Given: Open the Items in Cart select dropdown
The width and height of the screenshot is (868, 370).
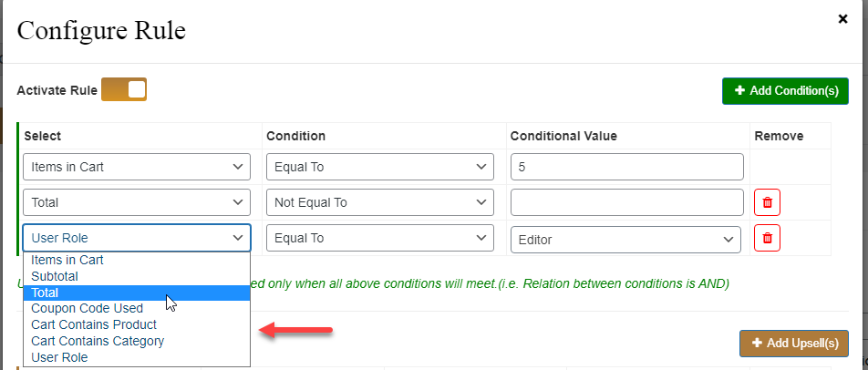Looking at the screenshot, I should (137, 167).
